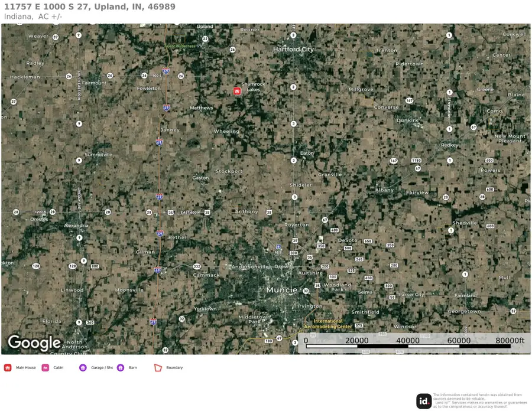Click the Route 332 shield near Cammack
This screenshot has height=411, width=532.
197,266
